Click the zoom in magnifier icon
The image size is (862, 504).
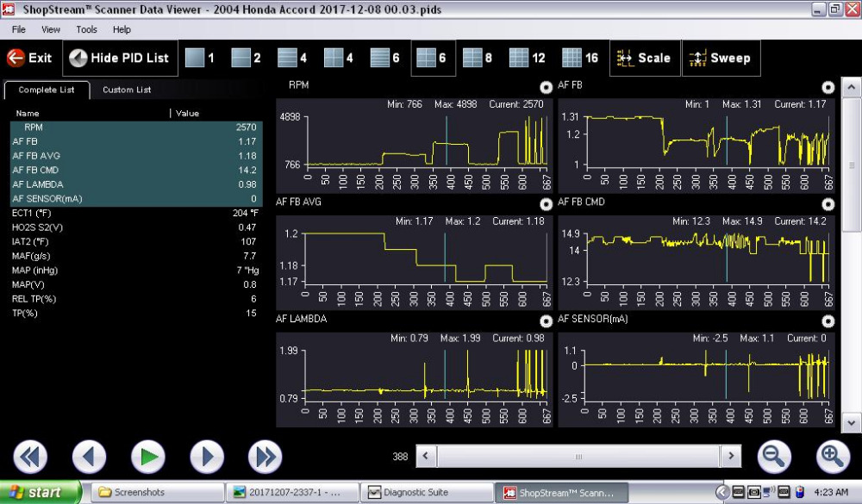[x=832, y=456]
